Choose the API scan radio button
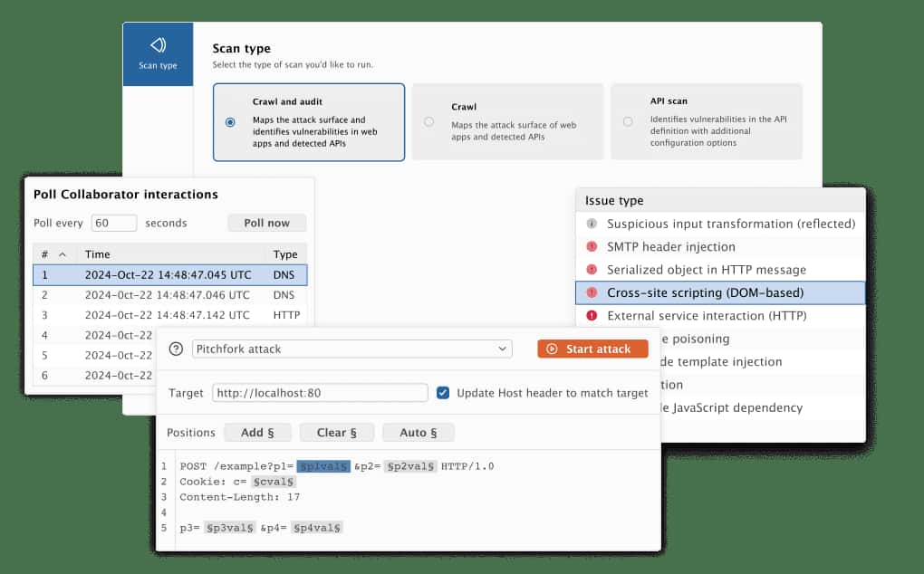The width and height of the screenshot is (924, 574). tap(627, 120)
